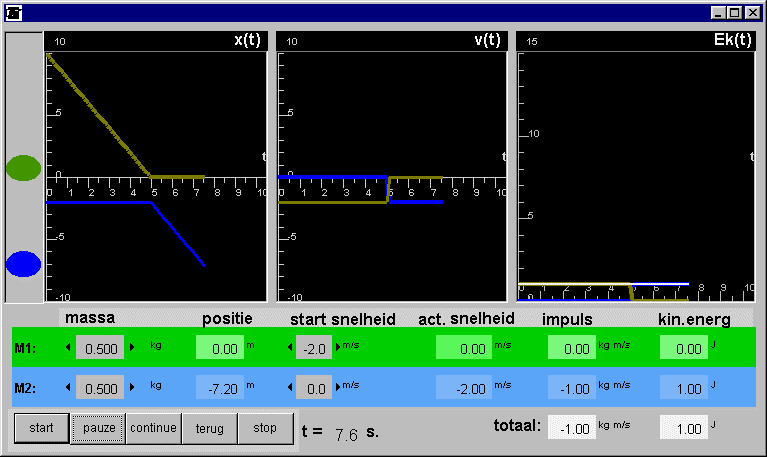Viewport: 767px width, 457px height.
Task: Click the x(t) position graph area
Action: pos(156,176)
